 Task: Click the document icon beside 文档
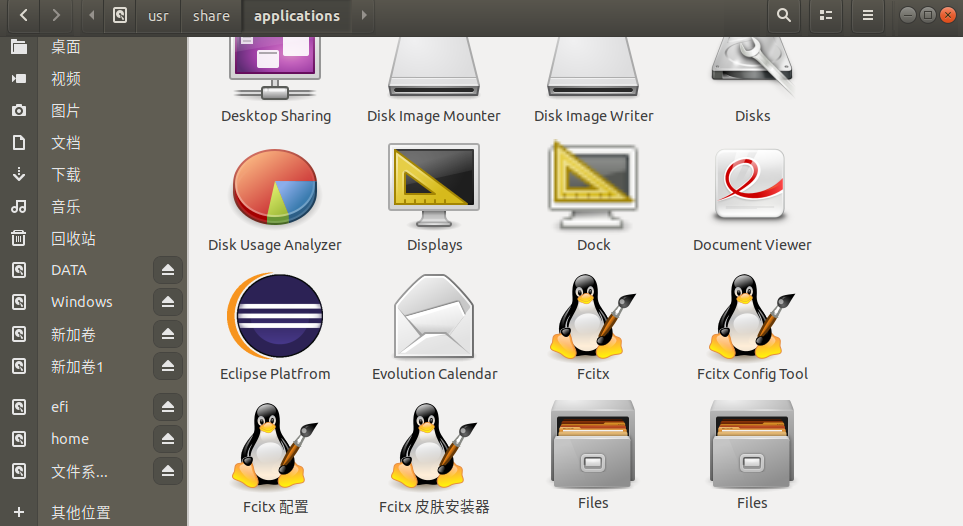tap(19, 143)
